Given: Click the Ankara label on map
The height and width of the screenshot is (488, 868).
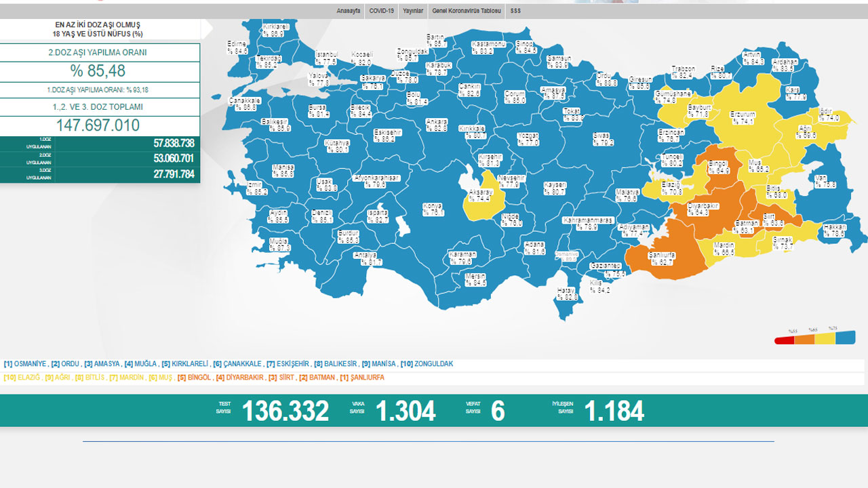Looking at the screenshot, I should [436, 125].
